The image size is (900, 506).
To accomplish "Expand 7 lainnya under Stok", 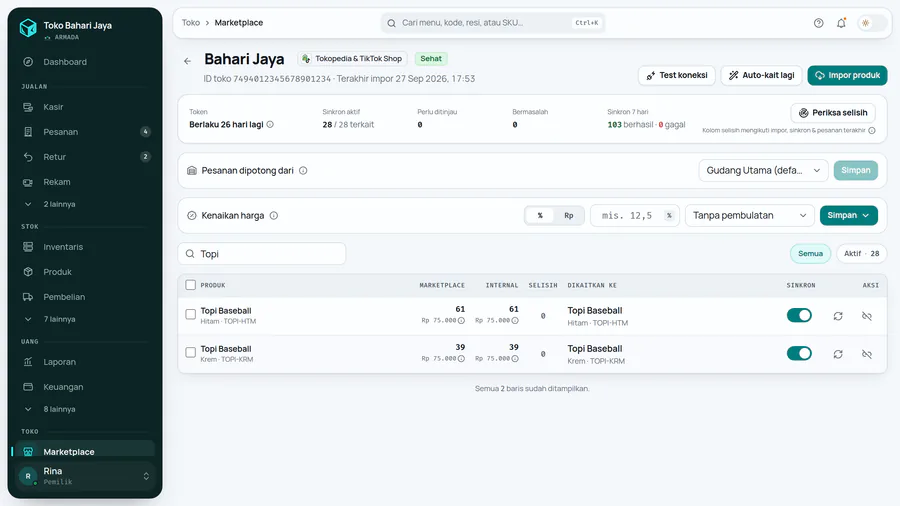I will [84, 320].
